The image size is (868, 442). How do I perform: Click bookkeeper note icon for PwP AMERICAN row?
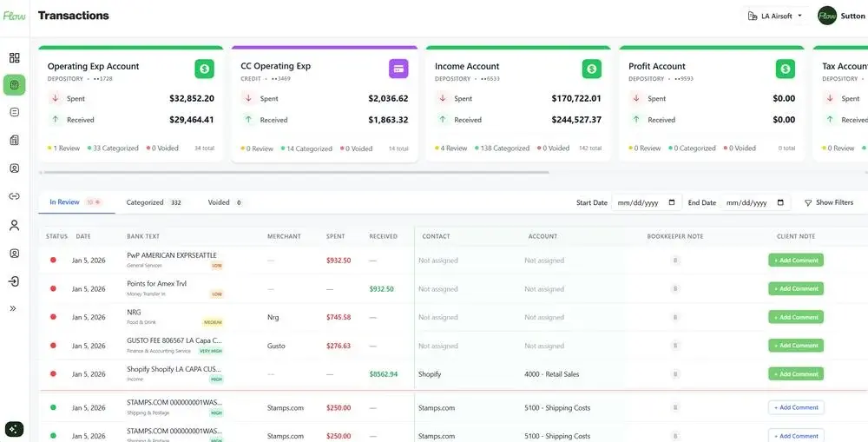point(674,261)
